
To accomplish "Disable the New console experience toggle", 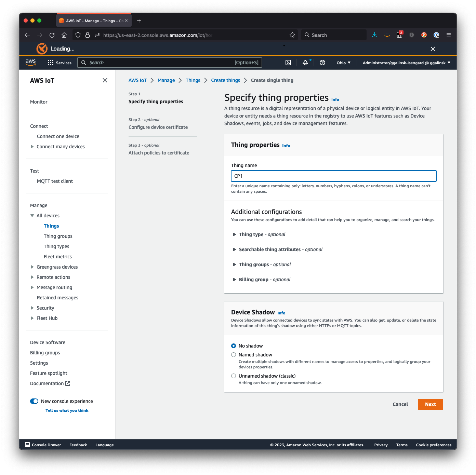I will pyautogui.click(x=34, y=401).
